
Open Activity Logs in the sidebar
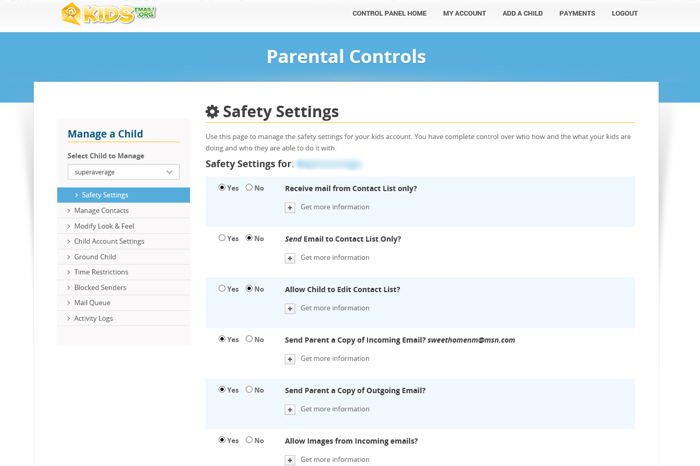[93, 318]
